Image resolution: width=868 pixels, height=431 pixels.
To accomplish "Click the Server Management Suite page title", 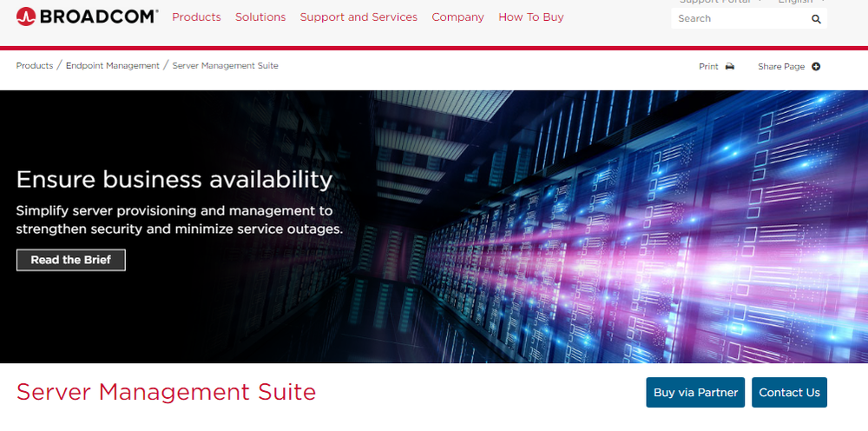I will pos(166,392).
